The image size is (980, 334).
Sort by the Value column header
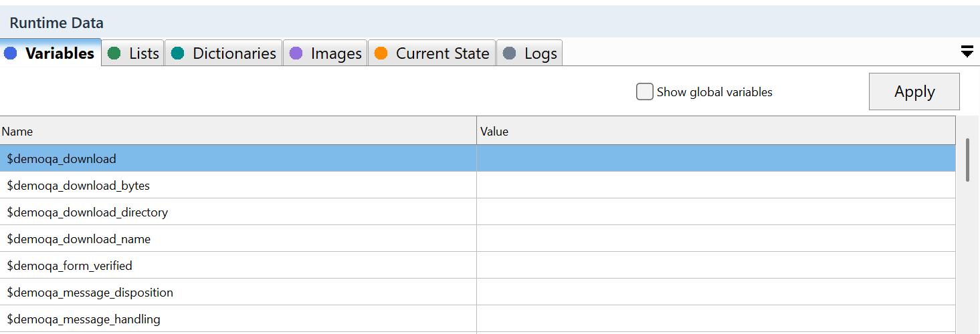(716, 131)
